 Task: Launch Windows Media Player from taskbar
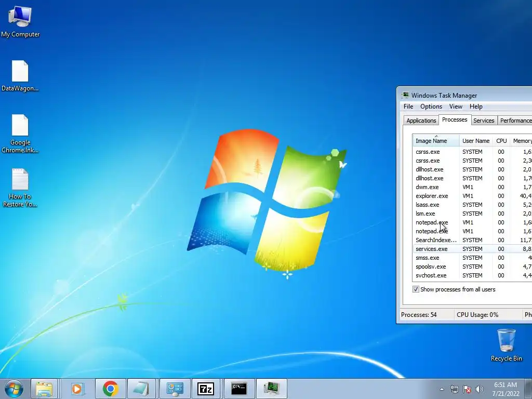[77, 389]
